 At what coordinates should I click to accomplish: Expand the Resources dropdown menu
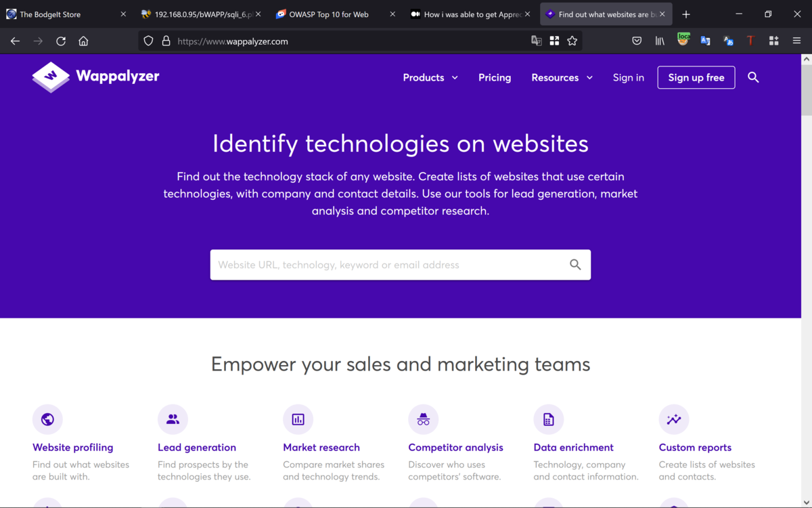tap(562, 78)
